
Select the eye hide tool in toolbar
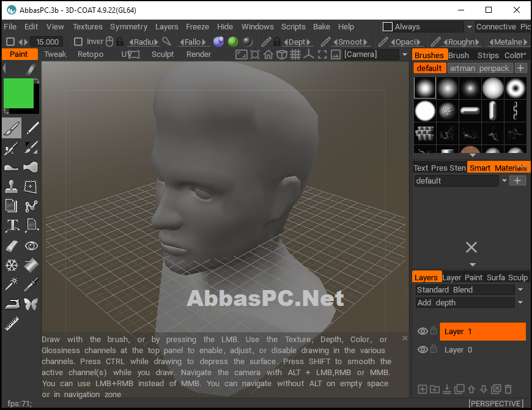click(31, 246)
